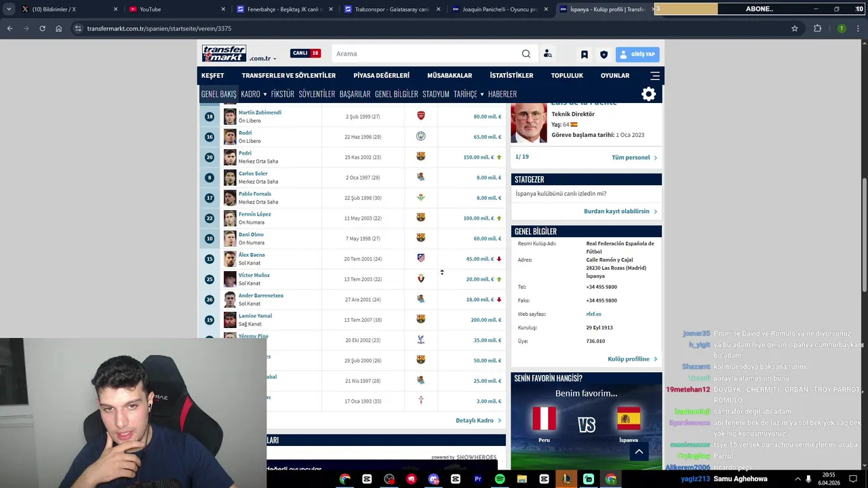Open the user search icon beside search bar
868x488 pixels.
[x=548, y=54]
